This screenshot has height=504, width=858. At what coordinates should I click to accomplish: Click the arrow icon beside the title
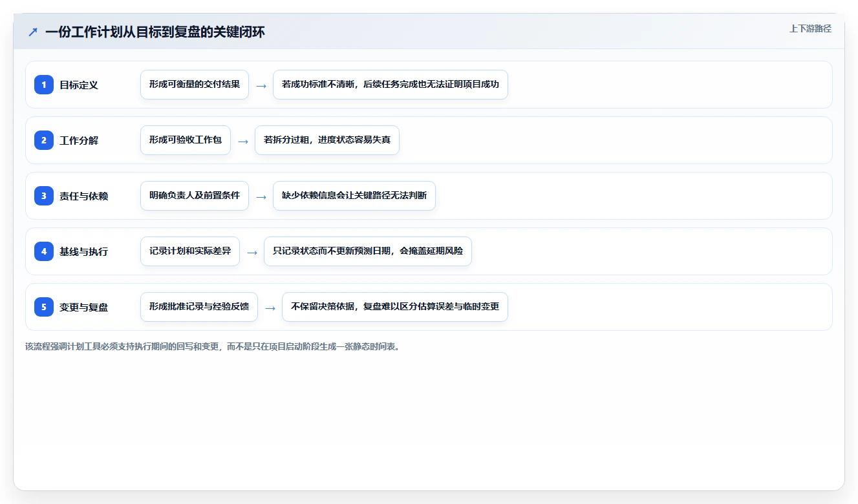coord(33,32)
